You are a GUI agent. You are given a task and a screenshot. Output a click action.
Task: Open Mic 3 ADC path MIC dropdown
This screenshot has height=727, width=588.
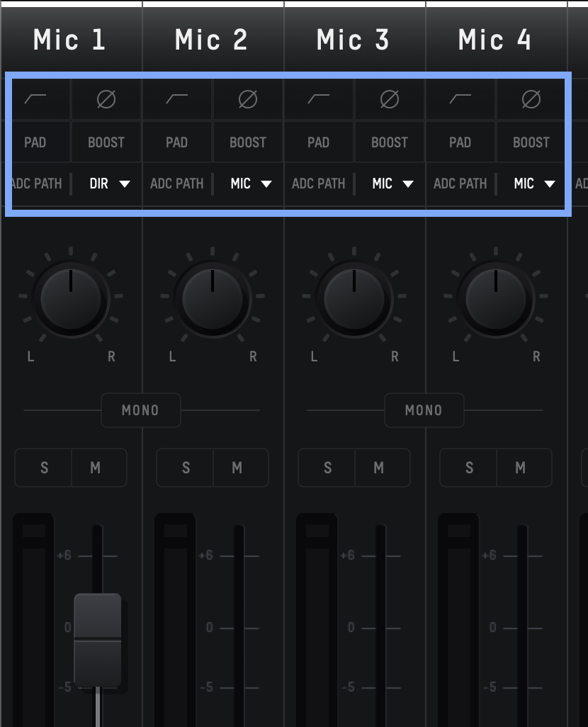pos(392,184)
